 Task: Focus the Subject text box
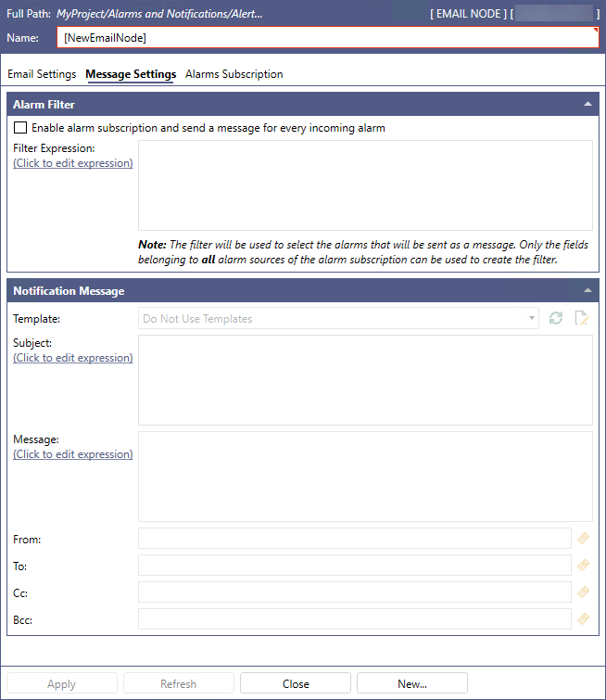coord(365,380)
